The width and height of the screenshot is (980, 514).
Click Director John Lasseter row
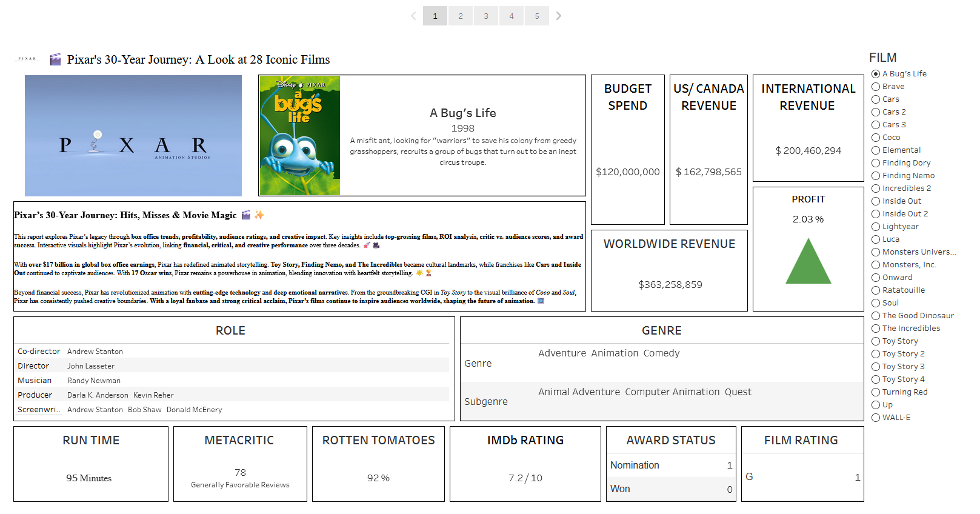(x=232, y=366)
